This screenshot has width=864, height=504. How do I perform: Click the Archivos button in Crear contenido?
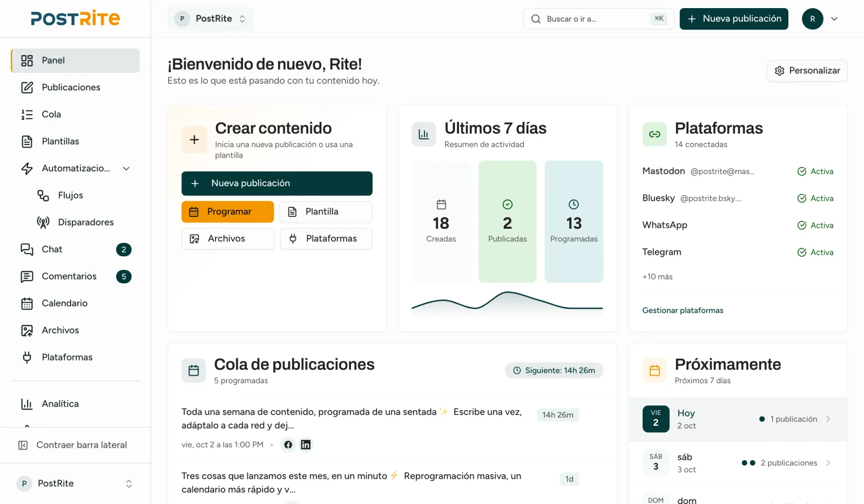(228, 239)
